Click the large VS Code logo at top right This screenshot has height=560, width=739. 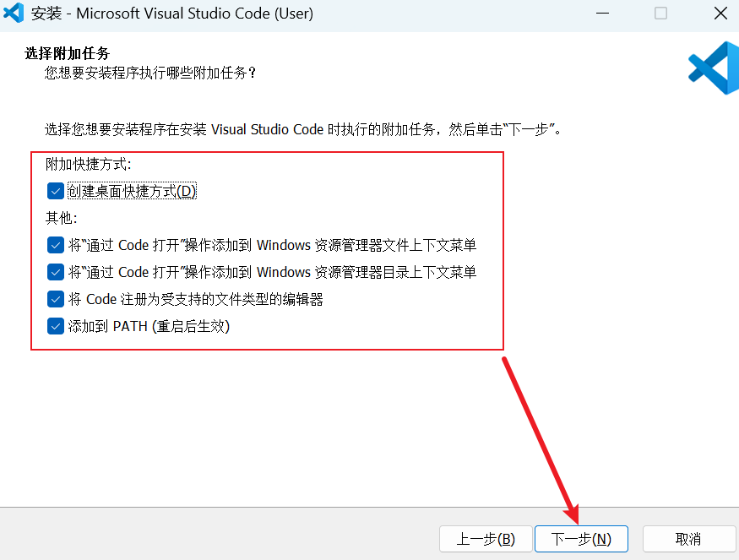tap(714, 68)
